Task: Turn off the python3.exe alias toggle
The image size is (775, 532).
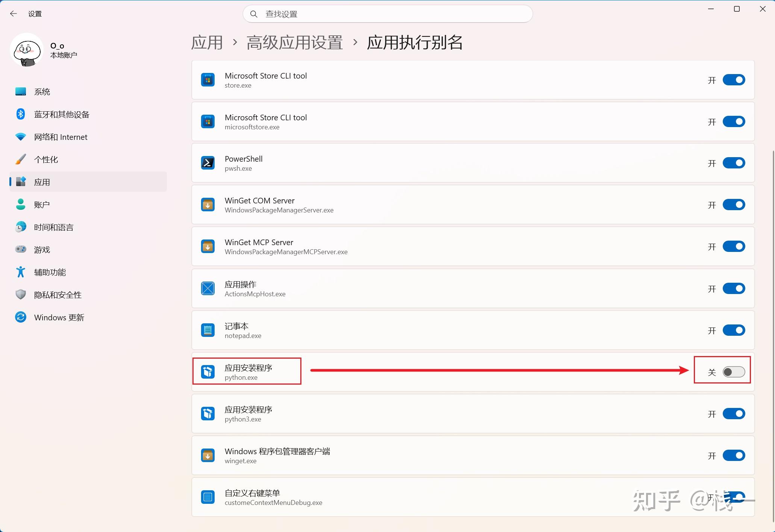Action: coord(734,414)
